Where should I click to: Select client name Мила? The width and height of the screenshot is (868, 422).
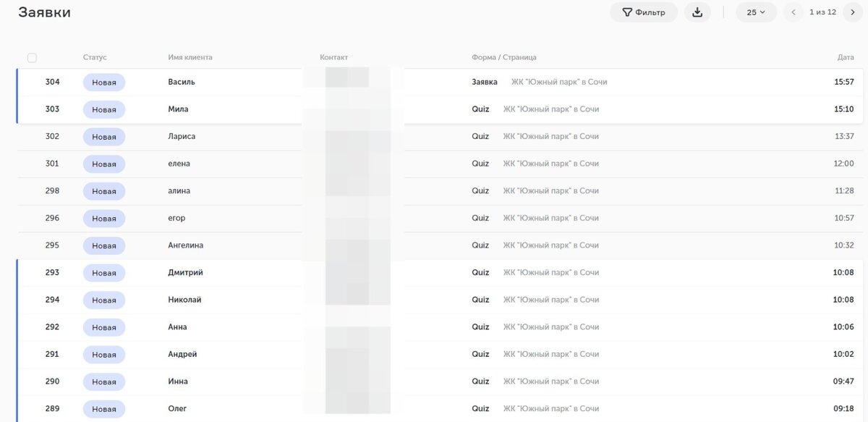(x=178, y=109)
